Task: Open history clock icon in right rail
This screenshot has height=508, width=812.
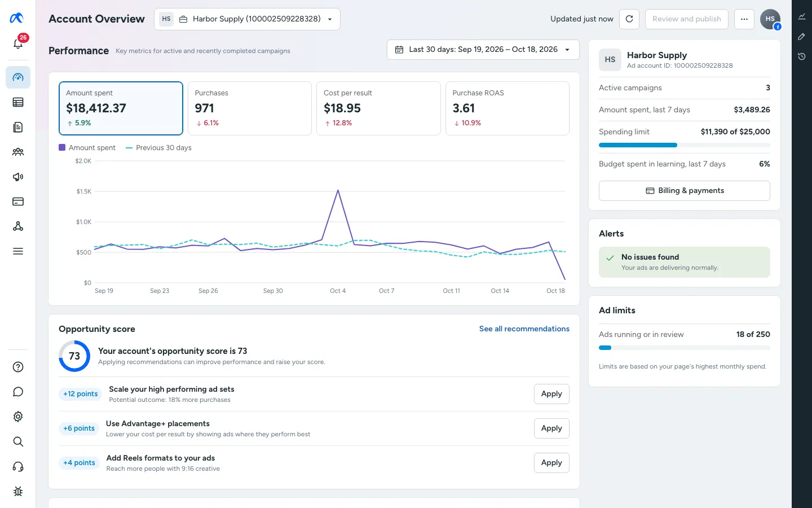Action: pyautogui.click(x=802, y=56)
